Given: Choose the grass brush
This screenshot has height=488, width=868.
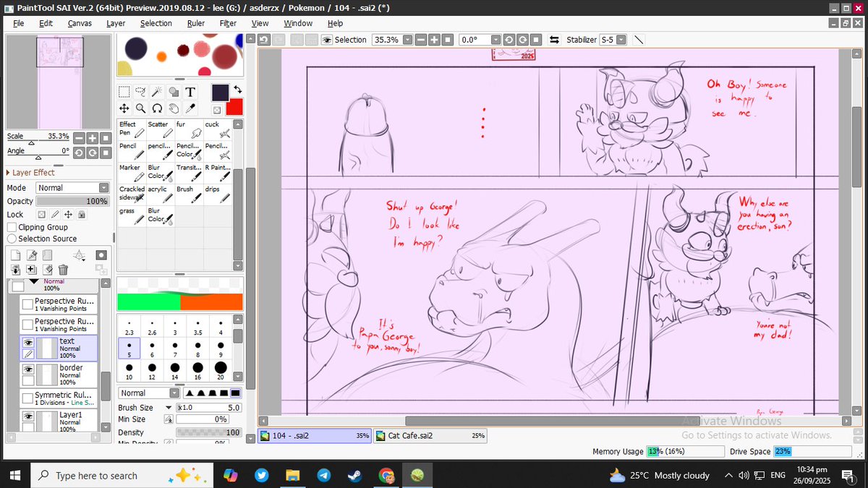Looking at the screenshot, I should tap(132, 215).
